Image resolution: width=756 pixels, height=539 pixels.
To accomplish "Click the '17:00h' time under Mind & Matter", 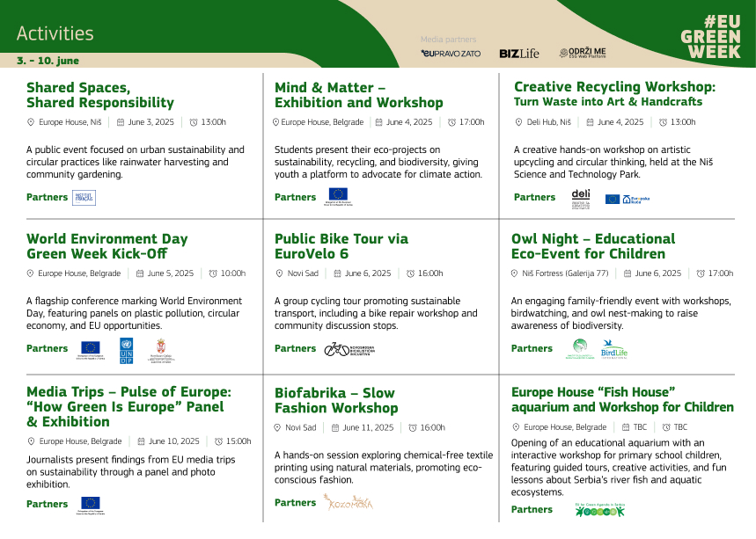I will (x=472, y=122).
